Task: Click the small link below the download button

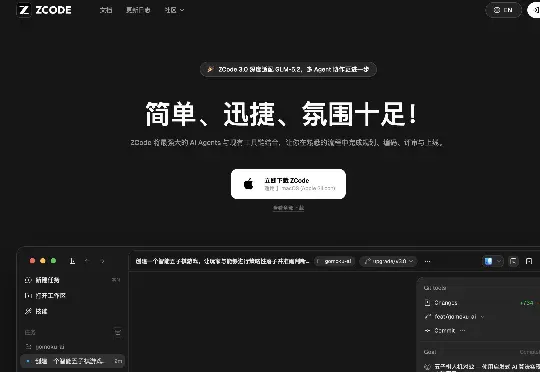Action: pyautogui.click(x=288, y=208)
